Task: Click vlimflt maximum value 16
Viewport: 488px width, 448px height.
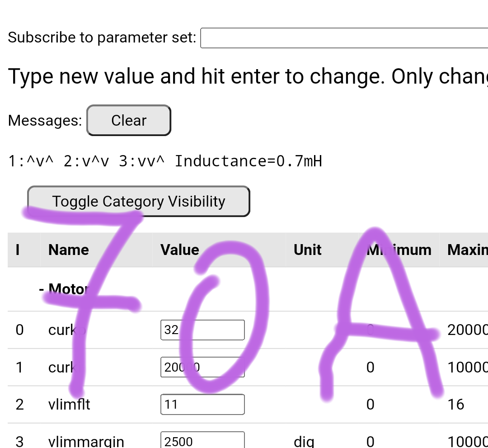Action: pos(456,404)
